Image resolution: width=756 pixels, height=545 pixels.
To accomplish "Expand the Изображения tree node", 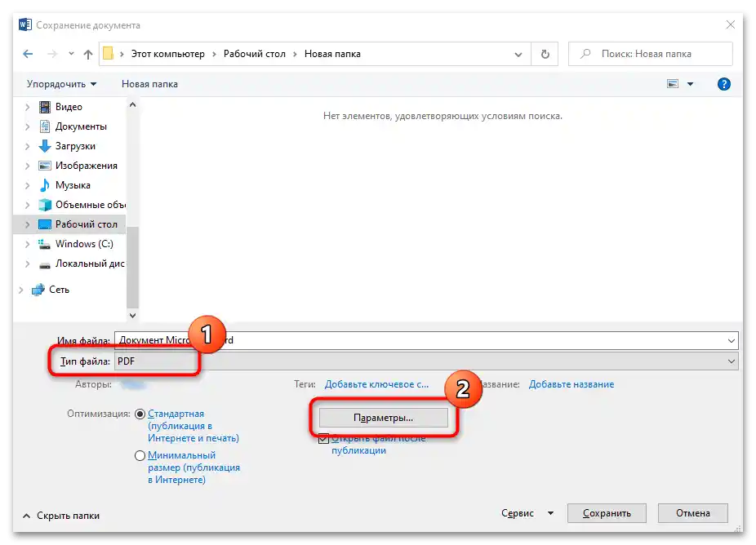I will pyautogui.click(x=28, y=166).
